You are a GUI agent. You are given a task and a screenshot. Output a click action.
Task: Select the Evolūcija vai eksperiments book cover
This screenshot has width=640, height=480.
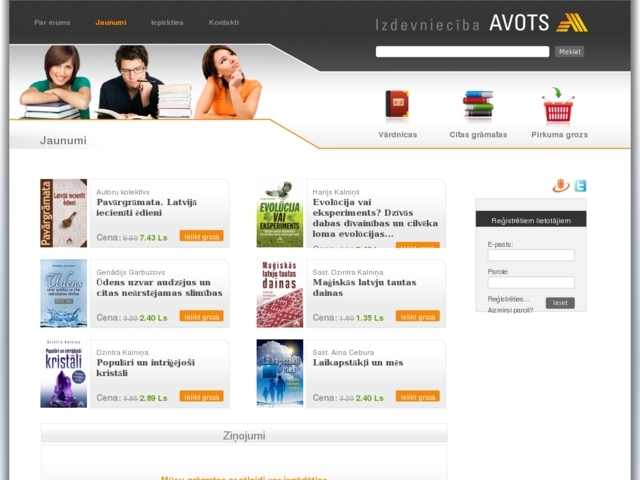tap(280, 213)
